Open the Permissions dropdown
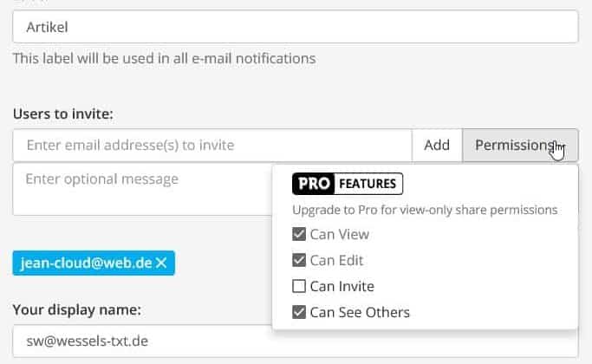This screenshot has width=592, height=364. pyautogui.click(x=520, y=146)
